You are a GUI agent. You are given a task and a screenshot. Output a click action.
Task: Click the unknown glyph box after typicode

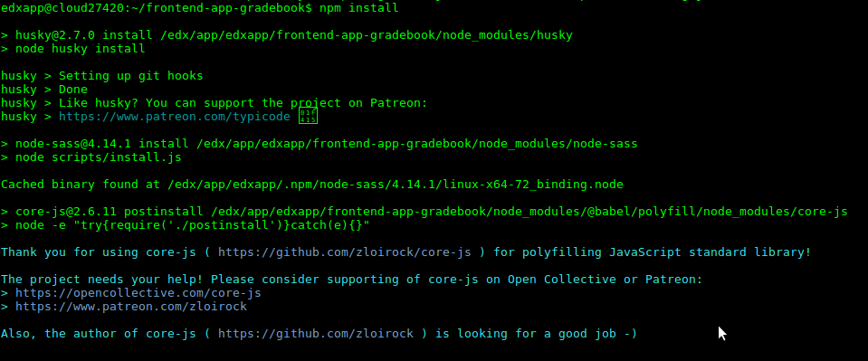click(308, 117)
